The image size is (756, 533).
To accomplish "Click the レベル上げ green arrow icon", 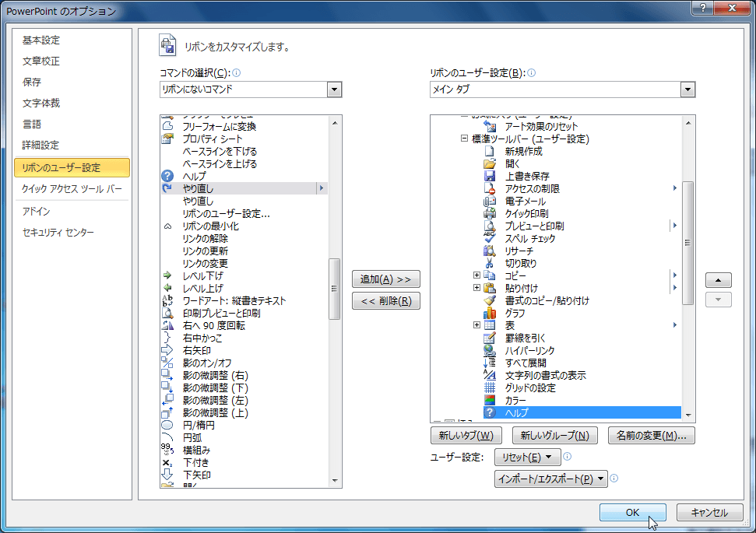I will 167,288.
